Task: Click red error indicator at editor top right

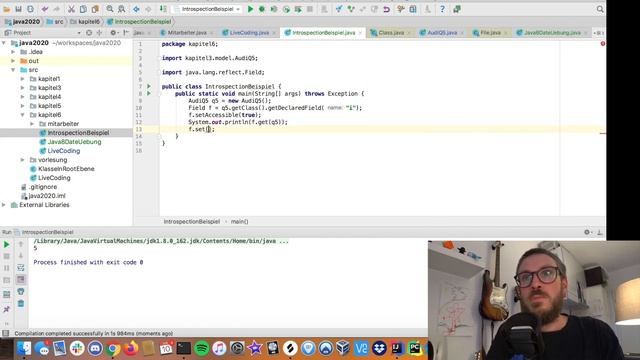Action: (602, 43)
